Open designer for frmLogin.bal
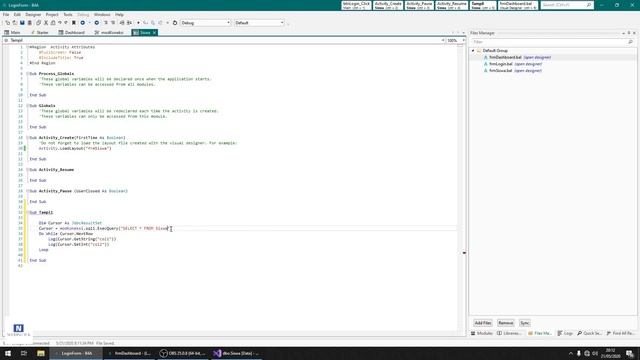This screenshot has height=360, width=640. [x=528, y=64]
